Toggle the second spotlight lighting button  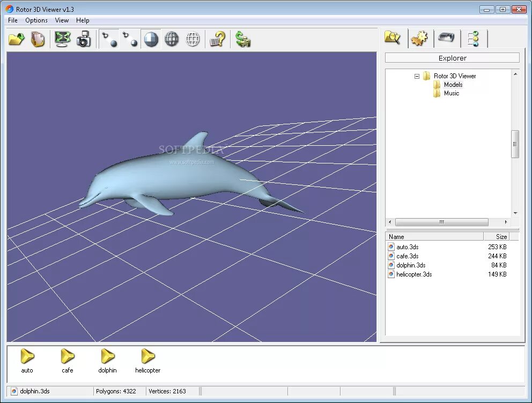point(130,39)
